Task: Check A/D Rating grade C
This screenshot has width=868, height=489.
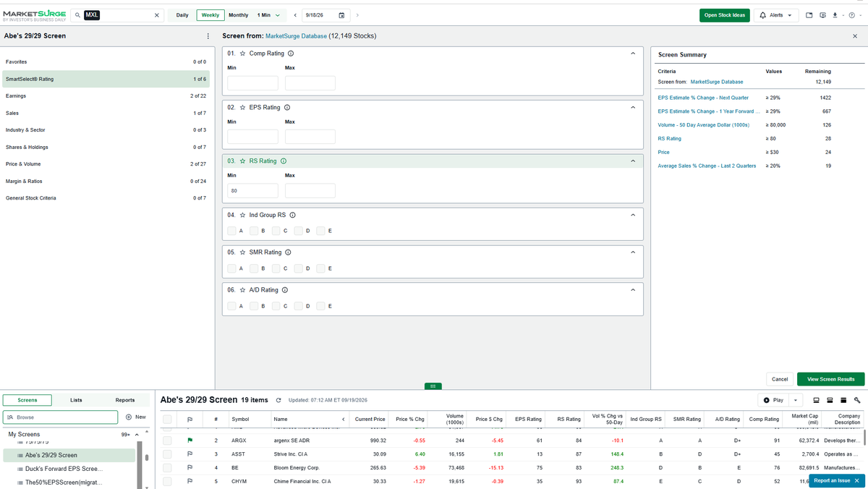Action: 276,306
